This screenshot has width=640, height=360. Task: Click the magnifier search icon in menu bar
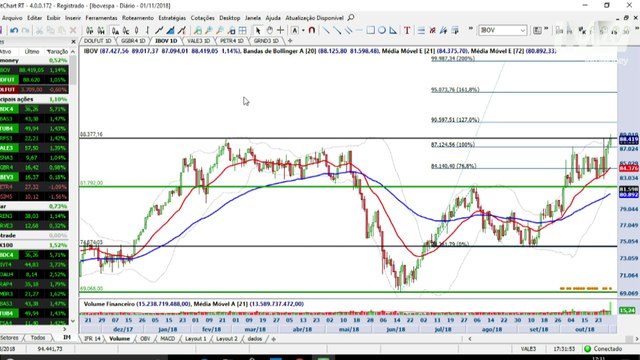click(x=351, y=18)
